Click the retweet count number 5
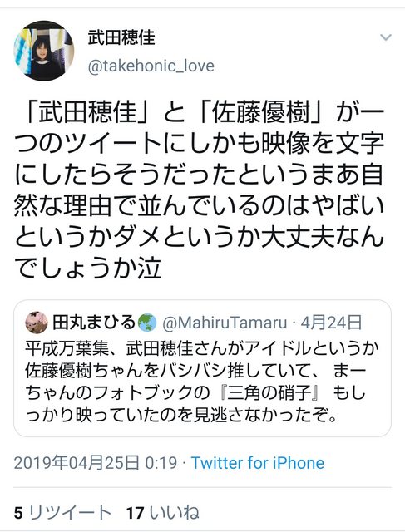Viewport: 405px width, 532px height. point(18,513)
